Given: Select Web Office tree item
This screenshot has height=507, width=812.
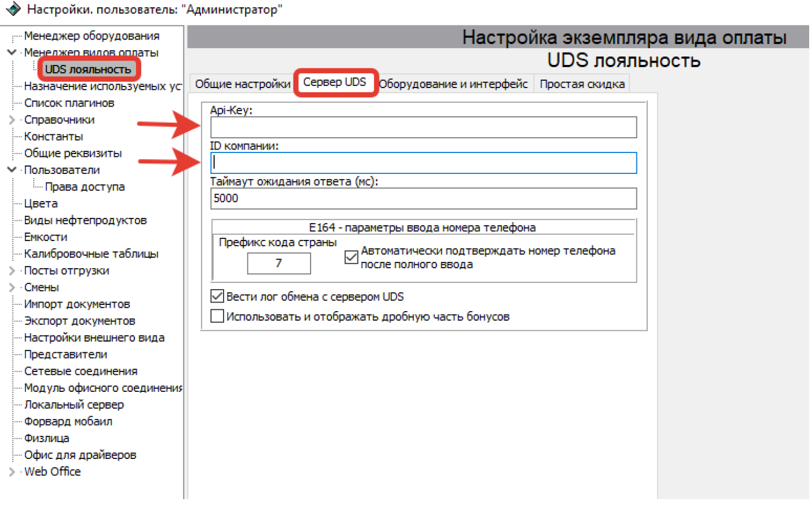Looking at the screenshot, I should point(53,471).
